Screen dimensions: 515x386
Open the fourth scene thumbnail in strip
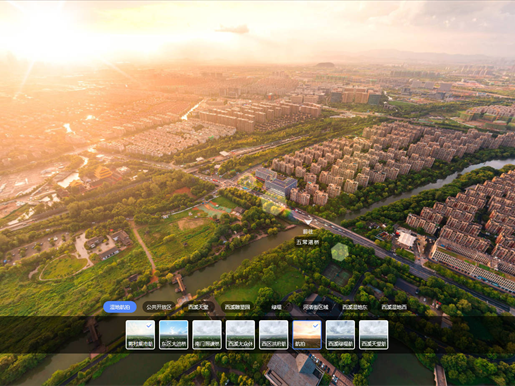pyautogui.click(x=240, y=335)
